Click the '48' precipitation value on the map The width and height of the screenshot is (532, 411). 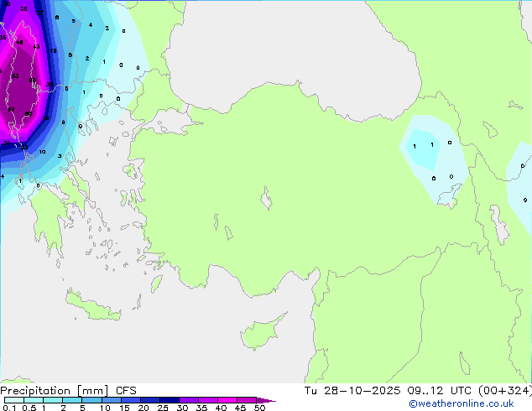(x=19, y=43)
